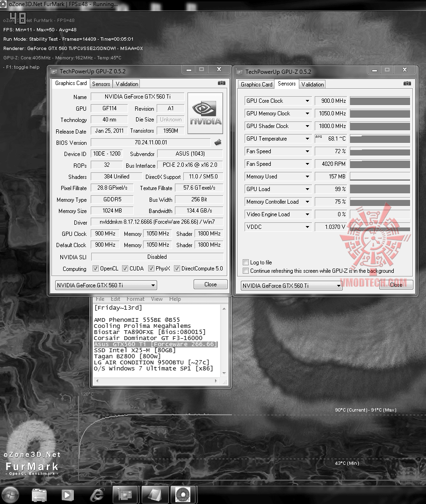Click Close button in Graphics Card window
Screen dimensions: 426x504
click(x=210, y=284)
